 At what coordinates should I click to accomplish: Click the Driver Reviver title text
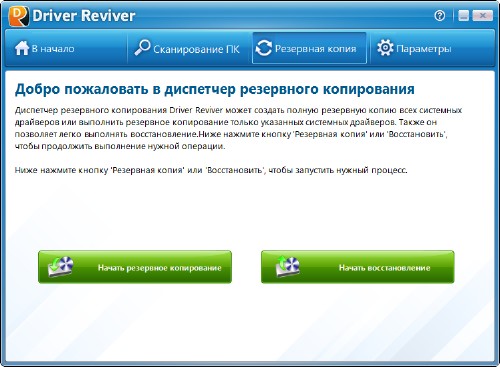click(x=84, y=16)
